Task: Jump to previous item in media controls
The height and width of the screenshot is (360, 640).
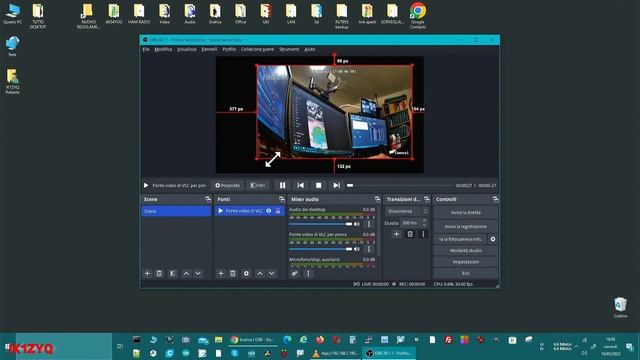Action: tap(300, 185)
